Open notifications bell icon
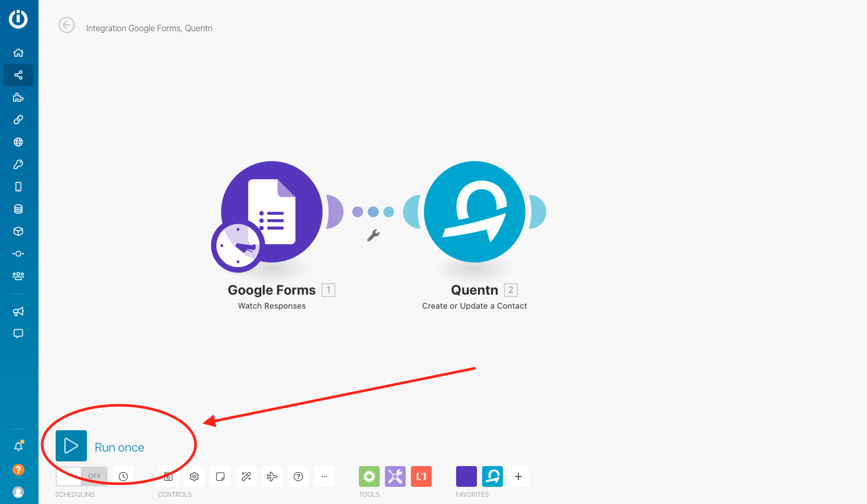Image resolution: width=867 pixels, height=504 pixels. point(18,446)
